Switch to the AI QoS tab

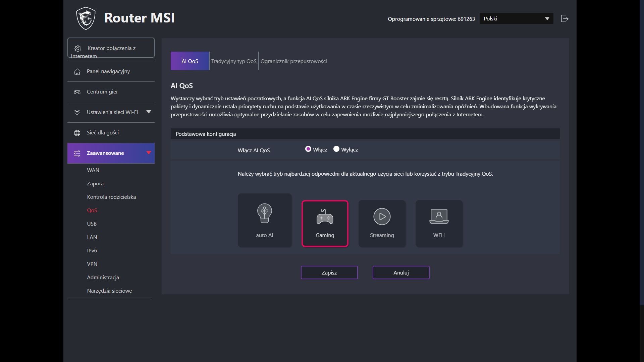pos(190,61)
